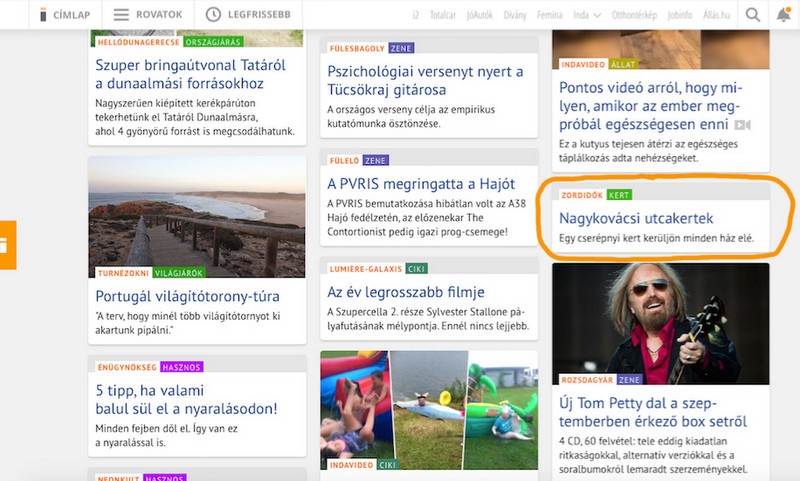Select the Hellódunagerecse blog tag
This screenshot has width=800, height=481.
coord(138,42)
